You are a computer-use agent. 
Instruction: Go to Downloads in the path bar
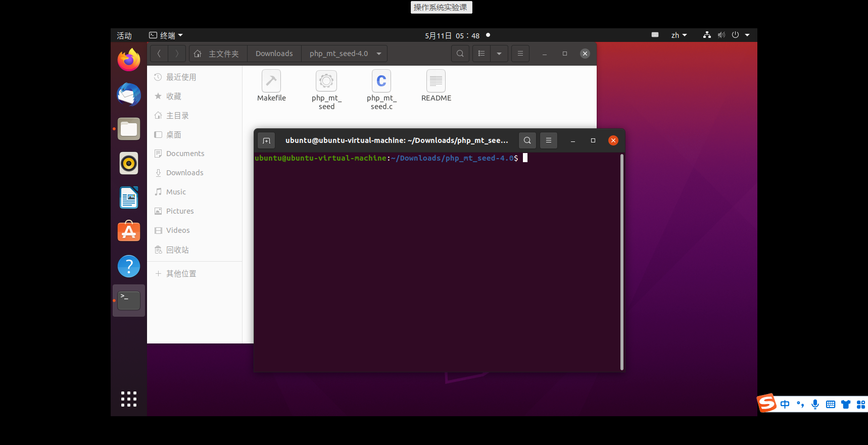tap(274, 54)
